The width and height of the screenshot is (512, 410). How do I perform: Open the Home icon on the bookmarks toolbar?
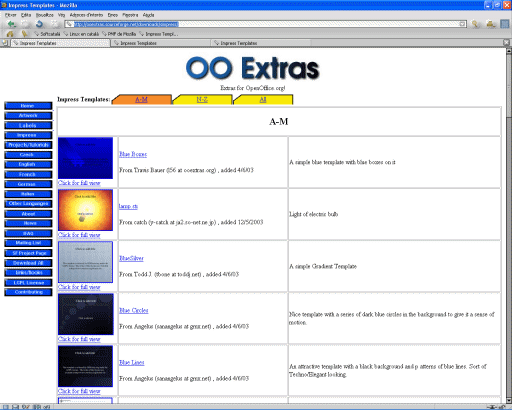click(x=10, y=34)
